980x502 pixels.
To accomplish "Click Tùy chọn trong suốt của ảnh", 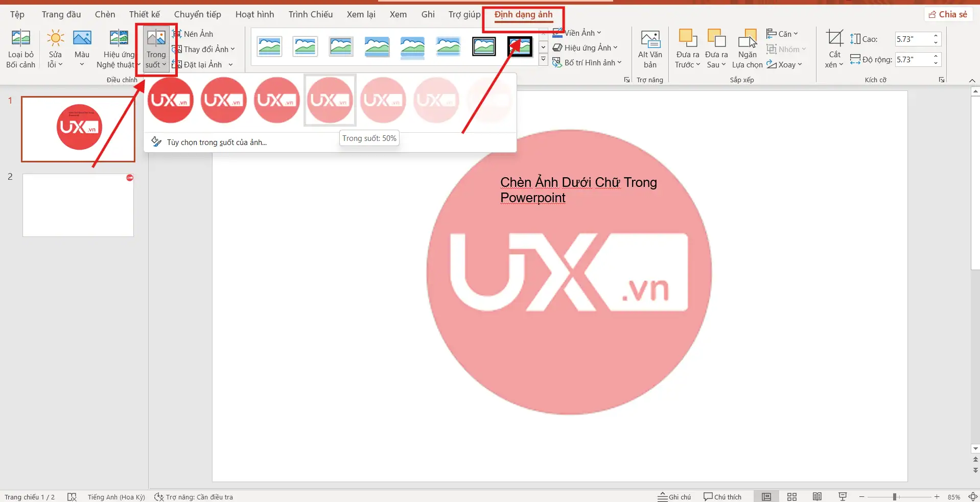I will click(x=216, y=142).
